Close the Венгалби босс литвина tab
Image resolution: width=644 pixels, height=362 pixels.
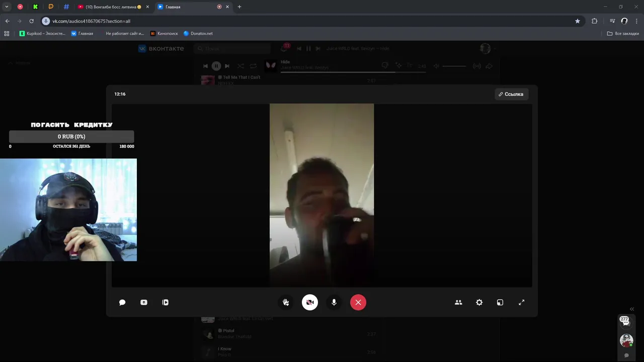(147, 7)
